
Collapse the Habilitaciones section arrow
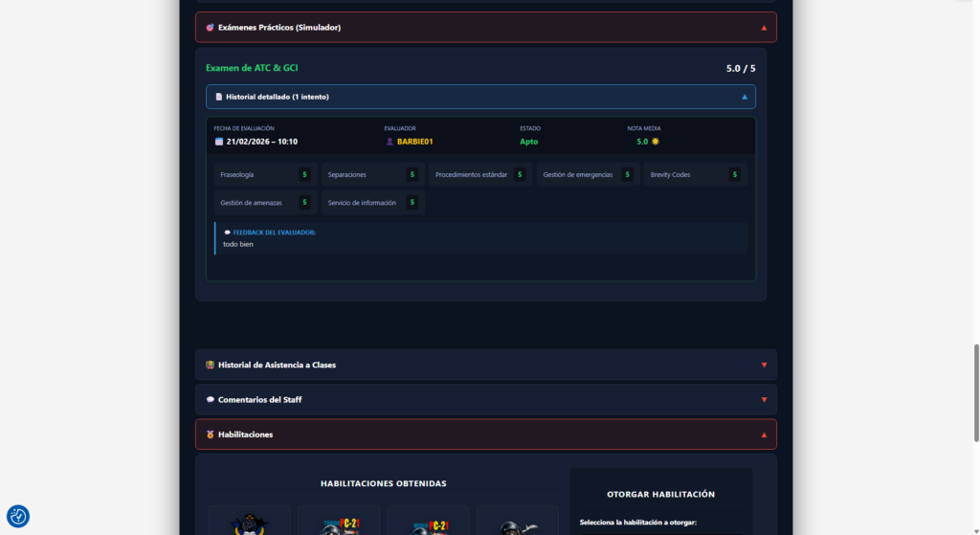pyautogui.click(x=764, y=435)
